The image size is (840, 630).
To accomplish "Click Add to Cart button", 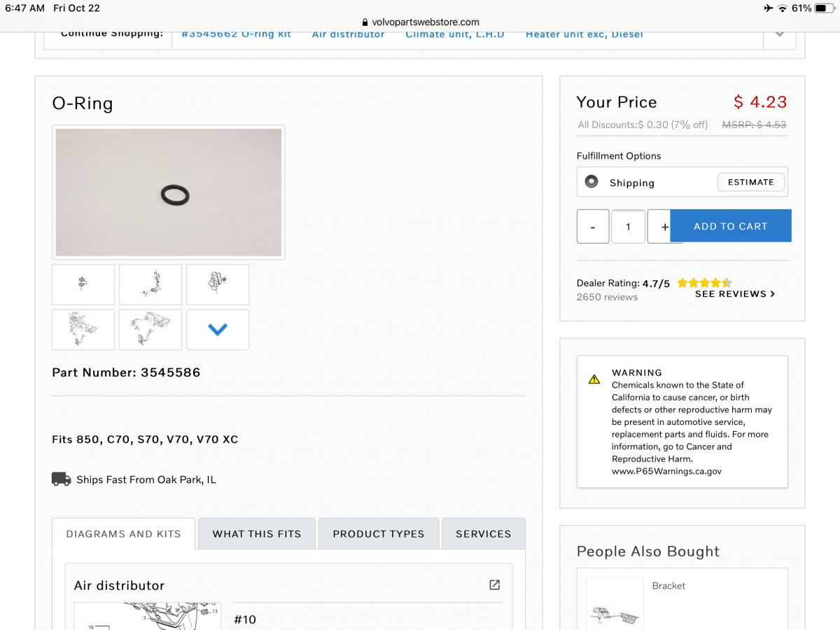I will coord(731,226).
